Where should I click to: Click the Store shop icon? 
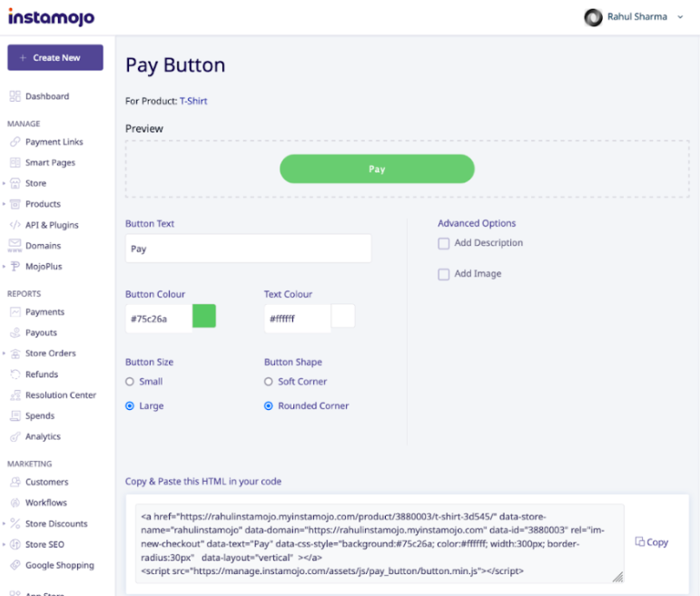tap(15, 183)
